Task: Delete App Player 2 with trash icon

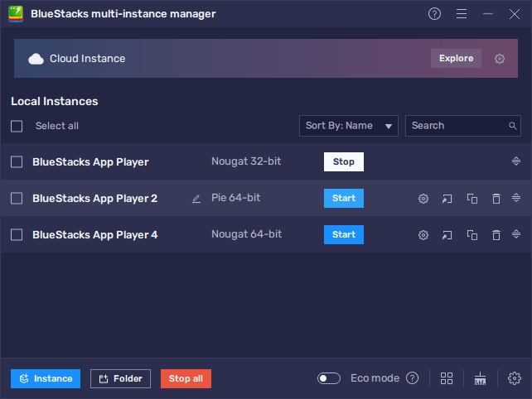Action: [x=496, y=199]
